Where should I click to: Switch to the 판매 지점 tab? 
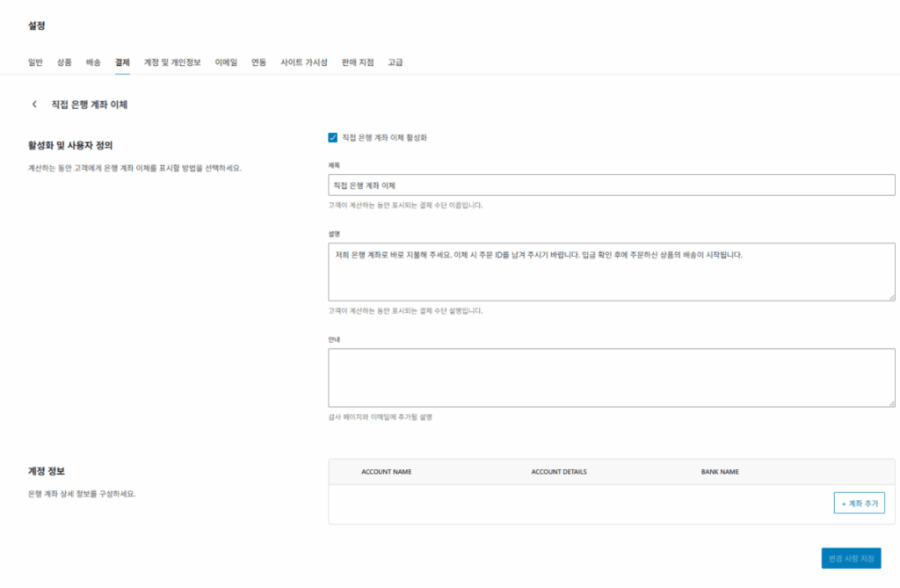(356, 62)
